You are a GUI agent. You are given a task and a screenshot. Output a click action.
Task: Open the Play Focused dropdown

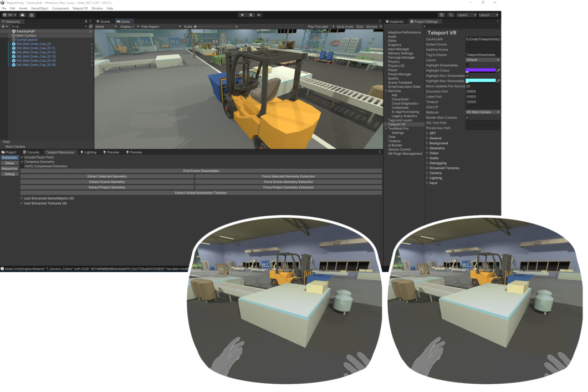(321, 27)
